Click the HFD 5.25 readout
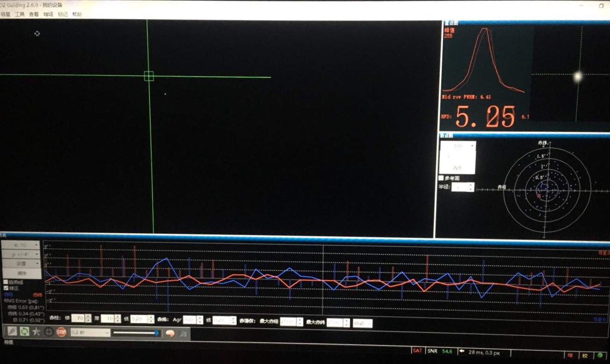The width and height of the screenshot is (610, 364). tap(478, 117)
